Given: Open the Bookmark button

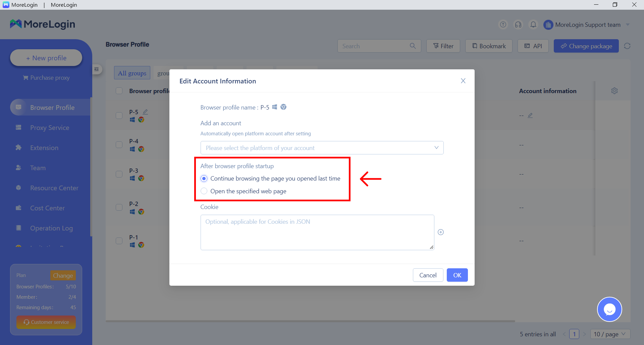Looking at the screenshot, I should pos(489,46).
